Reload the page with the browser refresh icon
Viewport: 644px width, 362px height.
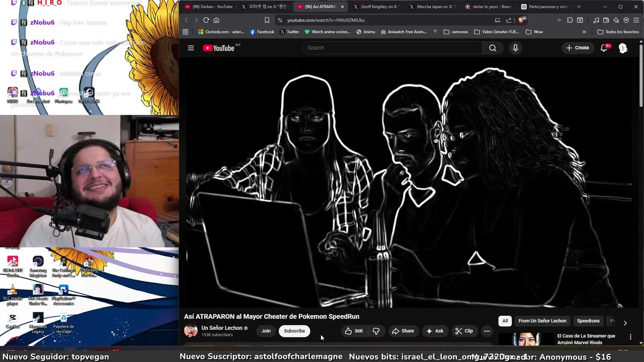206,20
